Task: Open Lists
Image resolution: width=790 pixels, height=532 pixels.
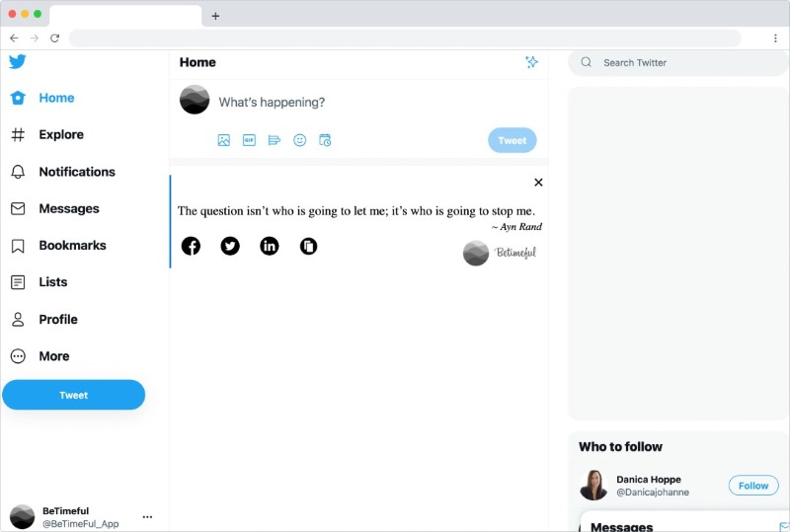Action: point(39,282)
